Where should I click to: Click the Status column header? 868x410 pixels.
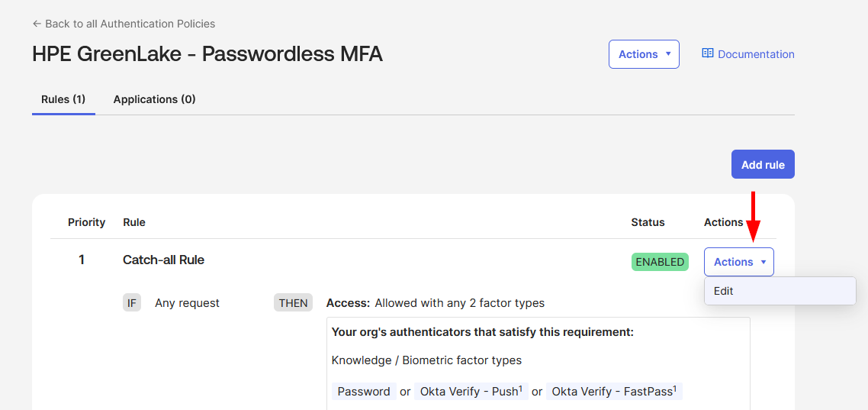click(x=648, y=222)
